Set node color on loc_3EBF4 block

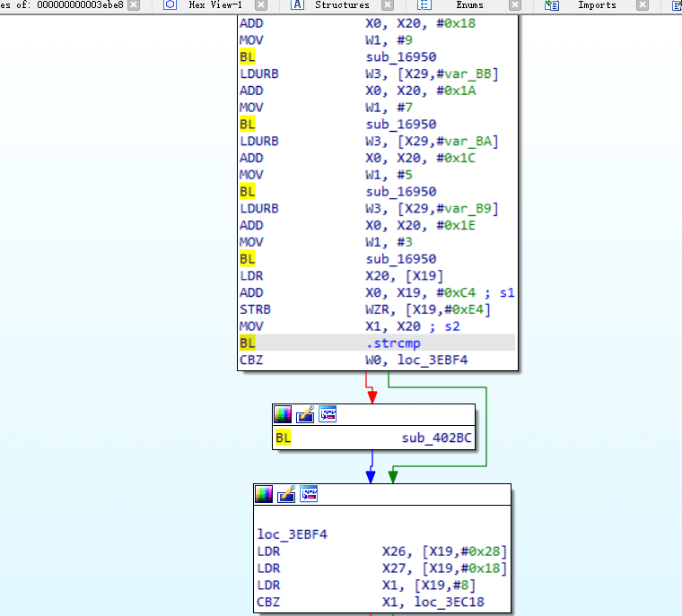[264, 494]
